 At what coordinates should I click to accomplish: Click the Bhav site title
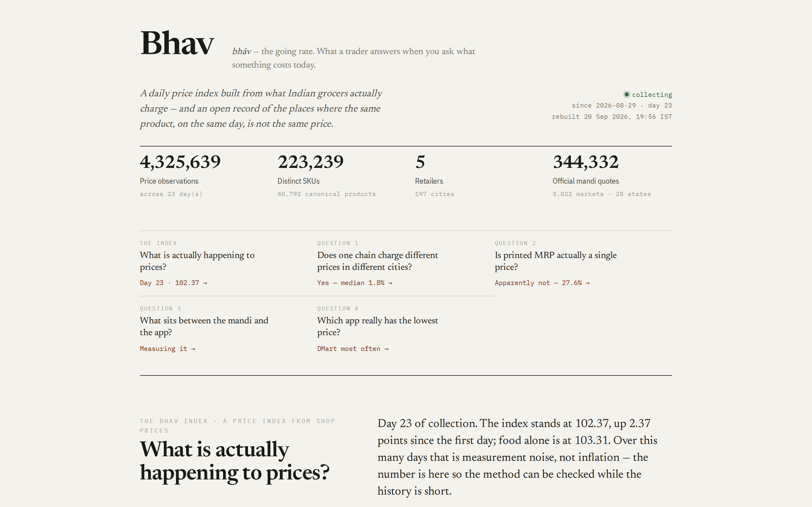point(177,44)
